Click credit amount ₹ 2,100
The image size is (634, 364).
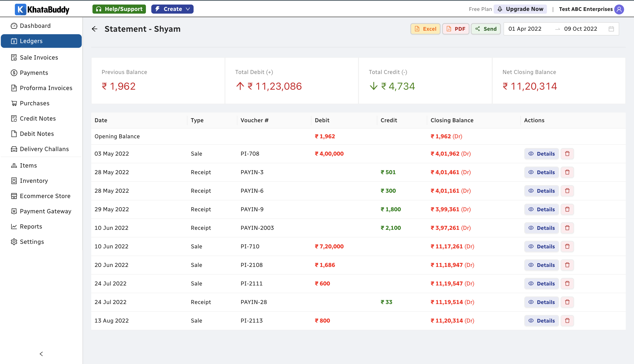click(x=391, y=228)
